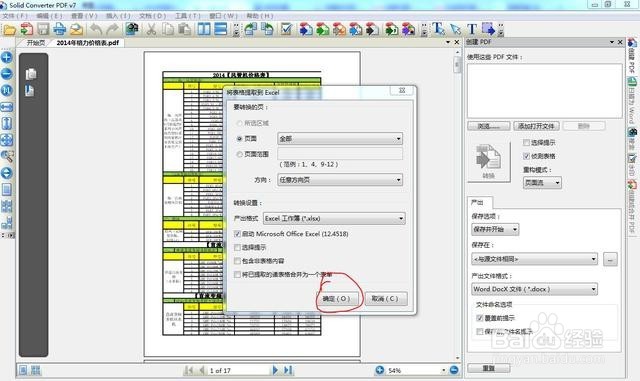Screen dimensions: 640x381
Task: Check the merge extracted tables into one sheet option
Action: tap(237, 274)
